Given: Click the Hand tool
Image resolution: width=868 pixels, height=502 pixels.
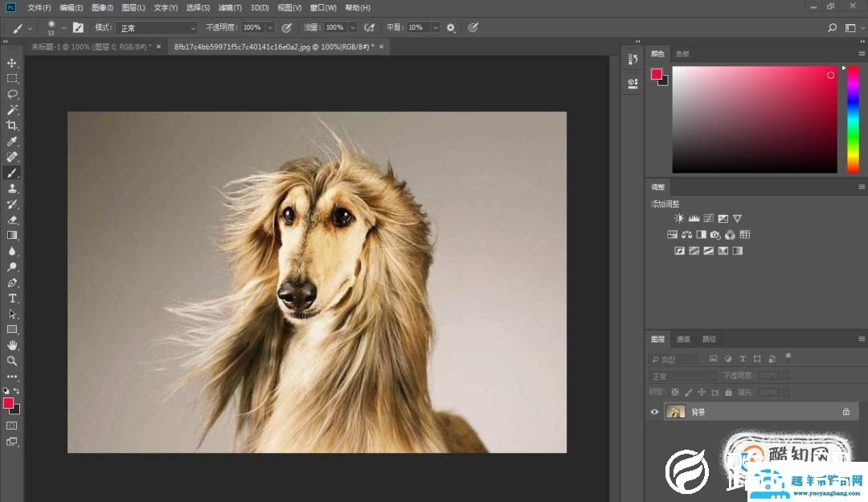Looking at the screenshot, I should [x=12, y=345].
